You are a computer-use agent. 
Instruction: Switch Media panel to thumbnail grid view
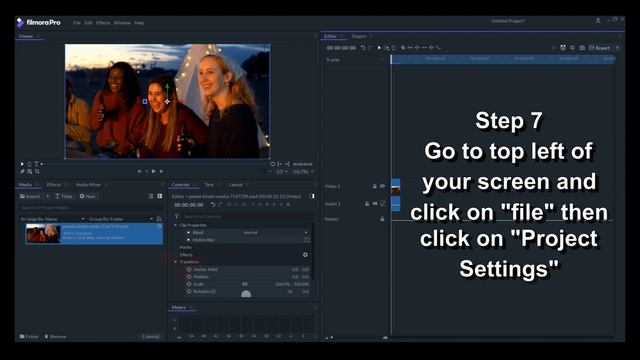pos(160,196)
